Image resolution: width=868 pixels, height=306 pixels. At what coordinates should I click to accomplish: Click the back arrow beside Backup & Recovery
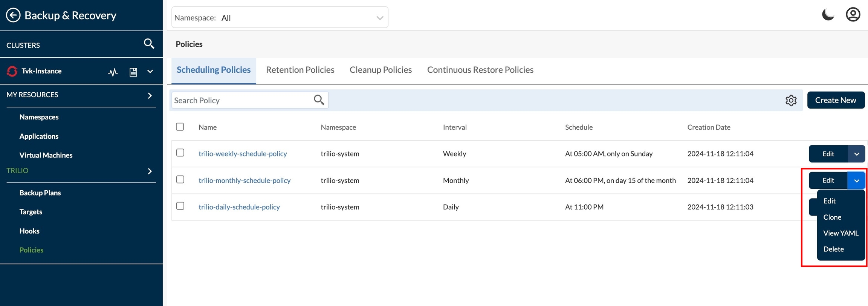coord(13,15)
